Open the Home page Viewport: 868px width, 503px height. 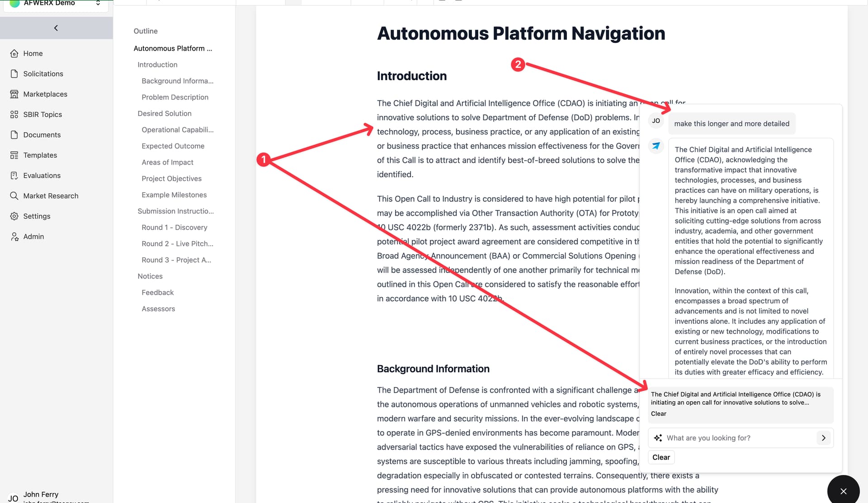point(33,53)
